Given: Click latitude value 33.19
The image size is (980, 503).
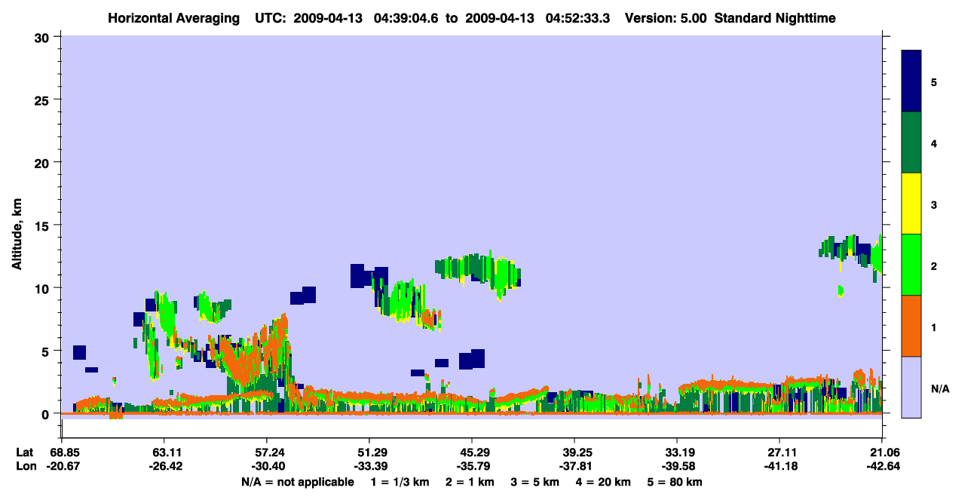Looking at the screenshot, I should click(x=677, y=452).
